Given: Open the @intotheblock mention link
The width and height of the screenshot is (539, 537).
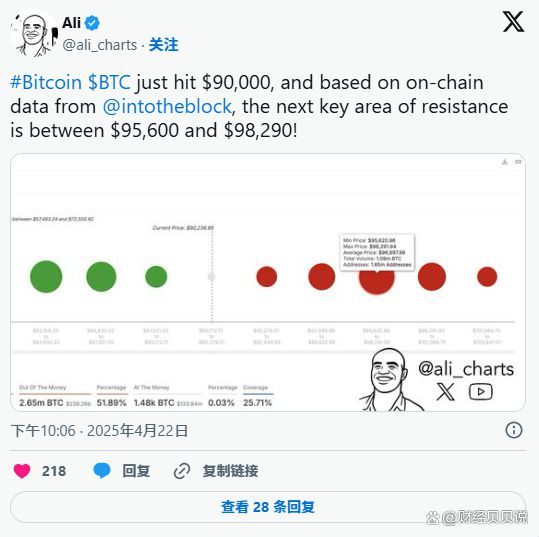Looking at the screenshot, I should (167, 106).
